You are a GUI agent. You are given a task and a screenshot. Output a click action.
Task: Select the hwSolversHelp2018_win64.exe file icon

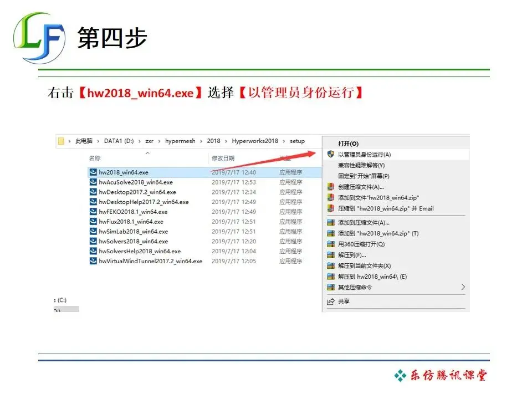[x=93, y=251]
